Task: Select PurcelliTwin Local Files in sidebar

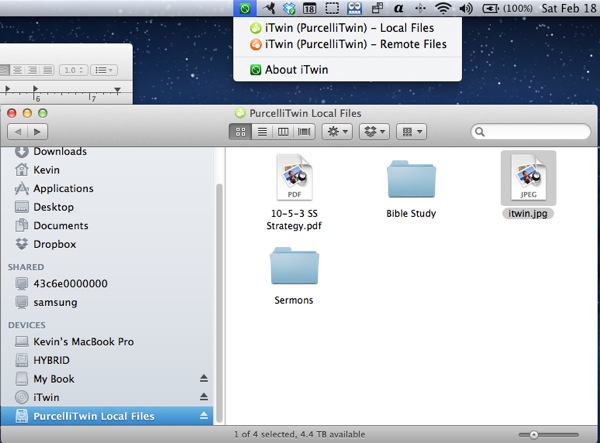Action: (x=107, y=416)
